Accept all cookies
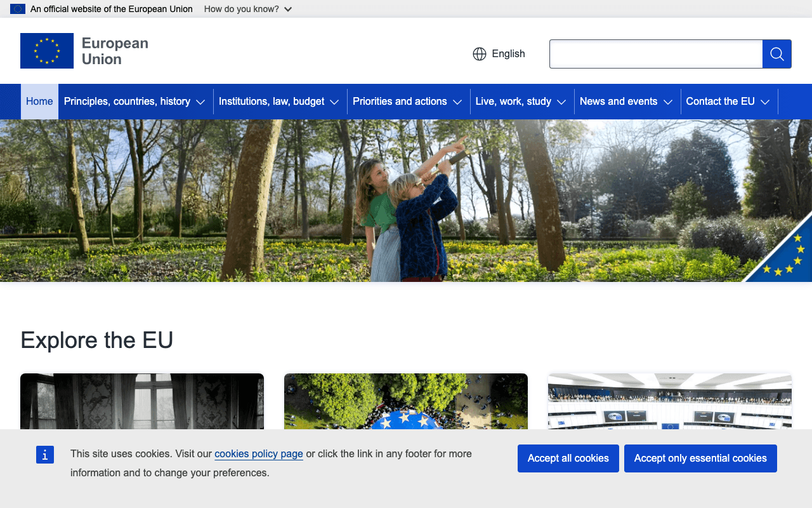This screenshot has width=812, height=508. (568, 458)
